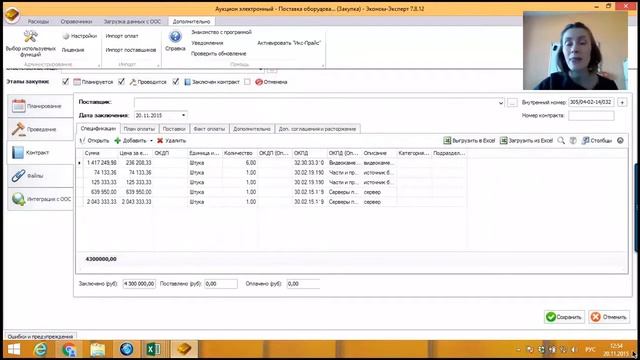
Task: Click Знакомство с программой in ribbon
Action: tap(222, 32)
